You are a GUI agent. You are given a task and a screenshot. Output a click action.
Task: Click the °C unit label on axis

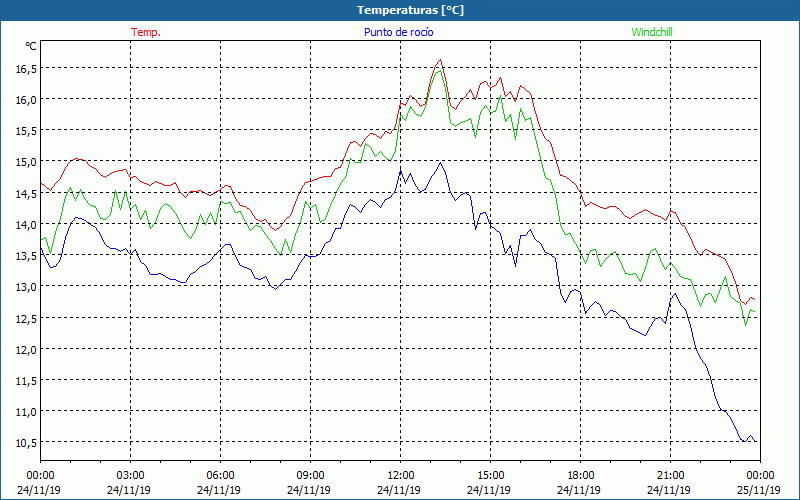tap(31, 46)
